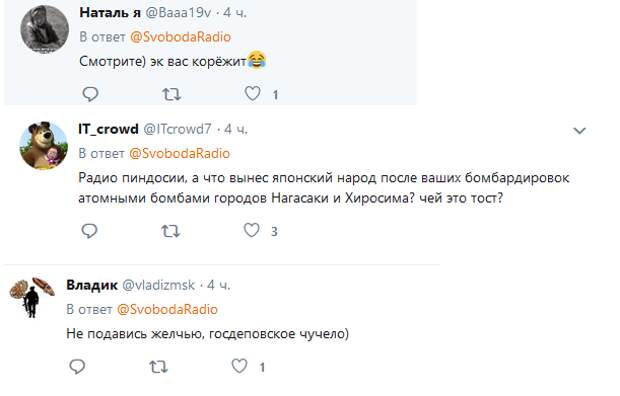Visit the @vladizmsk handle
The image size is (620, 396).
pos(159,285)
